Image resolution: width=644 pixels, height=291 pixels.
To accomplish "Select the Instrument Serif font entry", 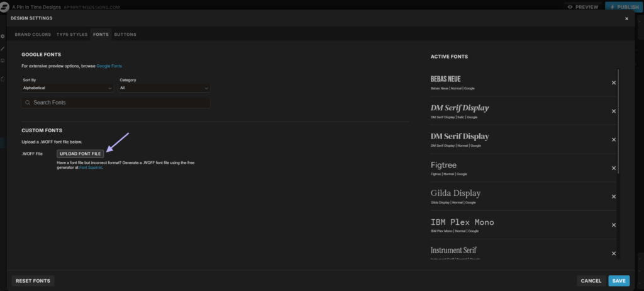I will point(524,250).
